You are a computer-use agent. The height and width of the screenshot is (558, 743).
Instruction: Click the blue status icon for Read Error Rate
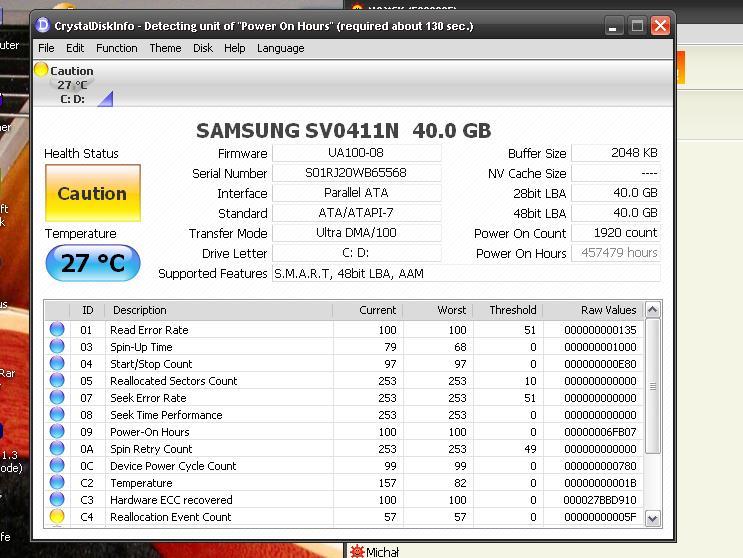(57, 329)
